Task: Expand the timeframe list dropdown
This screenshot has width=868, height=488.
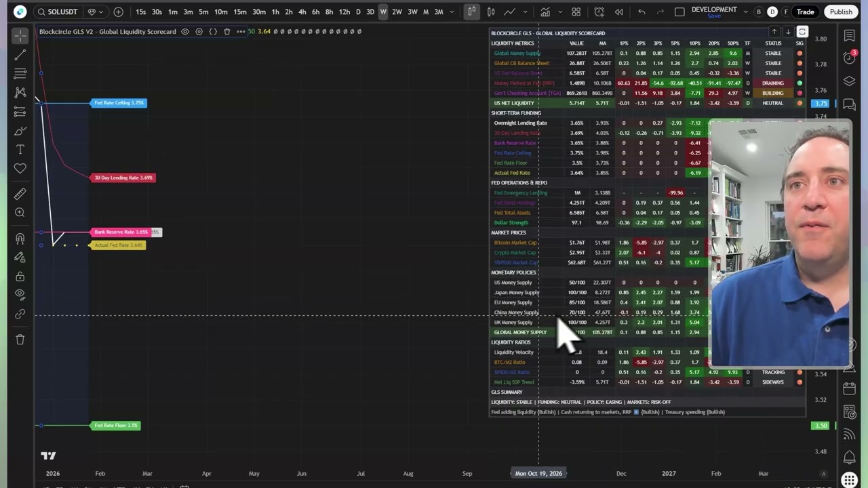Action: click(453, 12)
